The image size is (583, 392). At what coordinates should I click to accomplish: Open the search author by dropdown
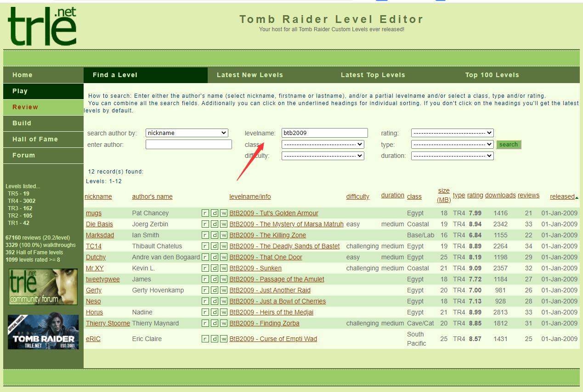click(187, 133)
